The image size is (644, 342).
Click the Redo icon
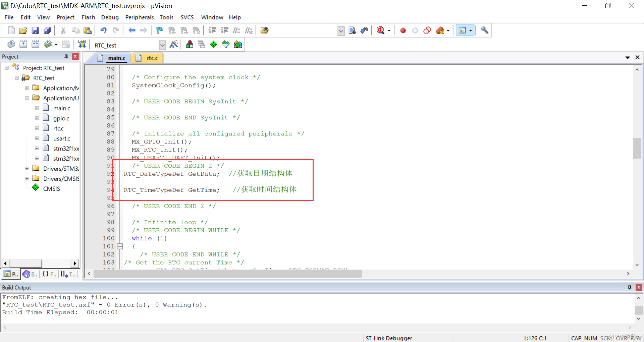(116, 31)
